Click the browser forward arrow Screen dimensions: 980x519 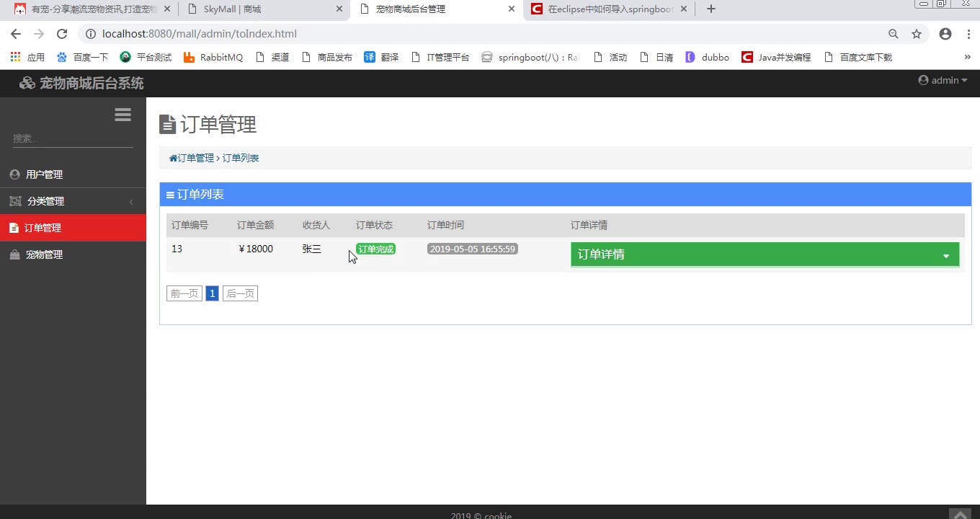[39, 34]
